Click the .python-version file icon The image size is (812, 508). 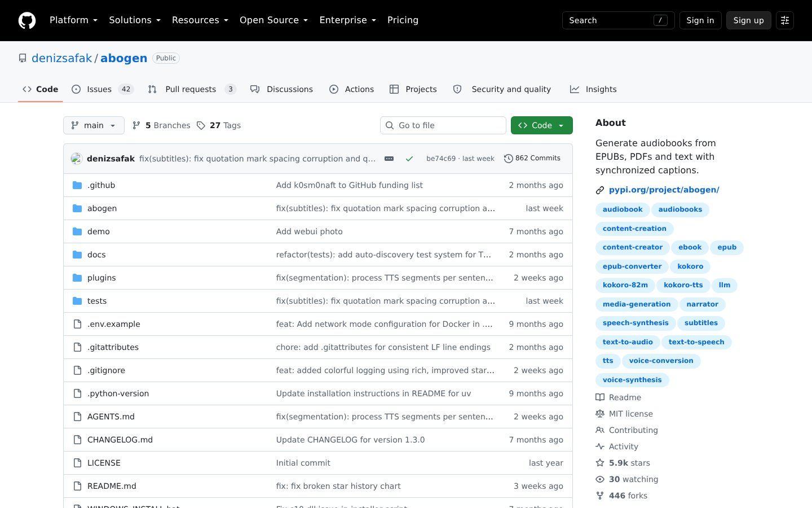tap(77, 393)
